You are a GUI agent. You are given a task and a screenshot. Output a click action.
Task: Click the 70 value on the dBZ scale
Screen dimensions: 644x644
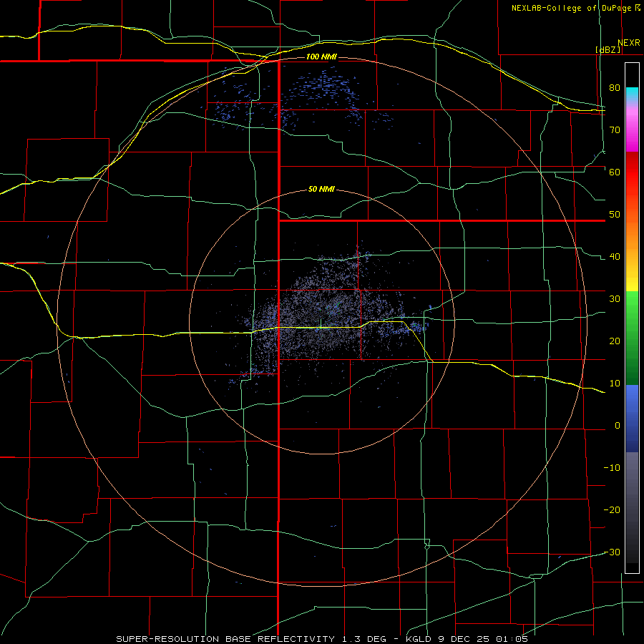pyautogui.click(x=615, y=130)
